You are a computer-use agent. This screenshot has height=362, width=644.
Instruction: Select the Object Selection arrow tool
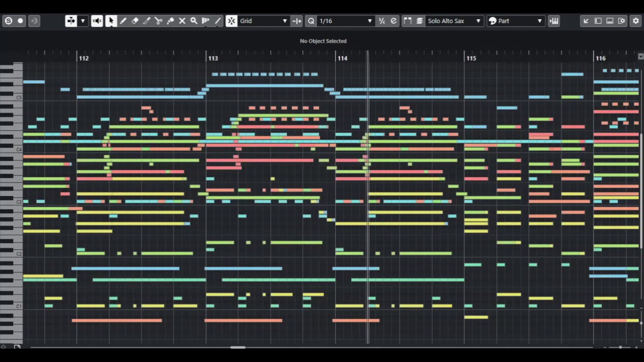(x=111, y=21)
